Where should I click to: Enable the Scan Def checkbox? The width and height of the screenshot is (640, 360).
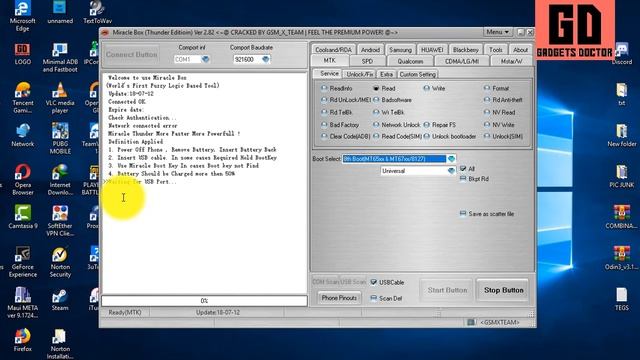click(x=386, y=298)
